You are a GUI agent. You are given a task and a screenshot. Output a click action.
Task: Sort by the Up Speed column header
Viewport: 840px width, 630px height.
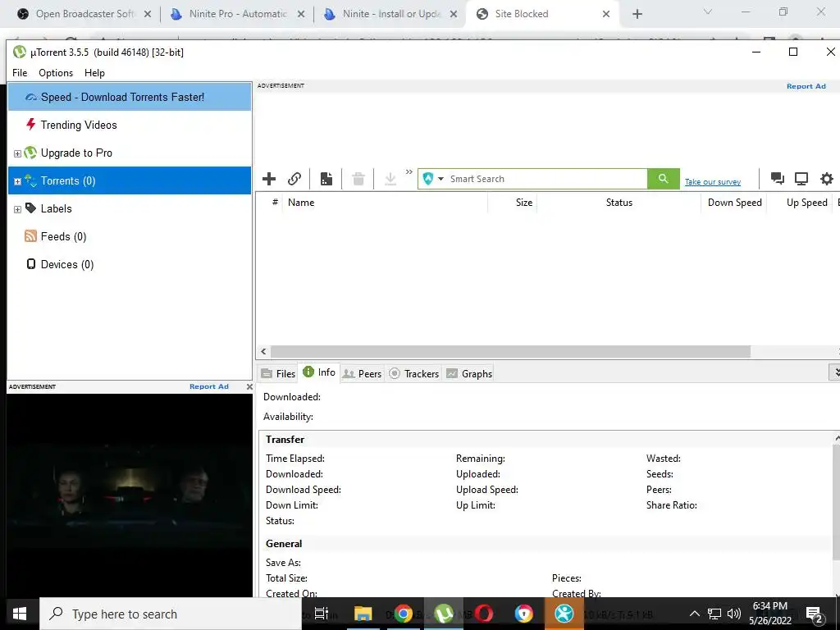tap(799, 203)
